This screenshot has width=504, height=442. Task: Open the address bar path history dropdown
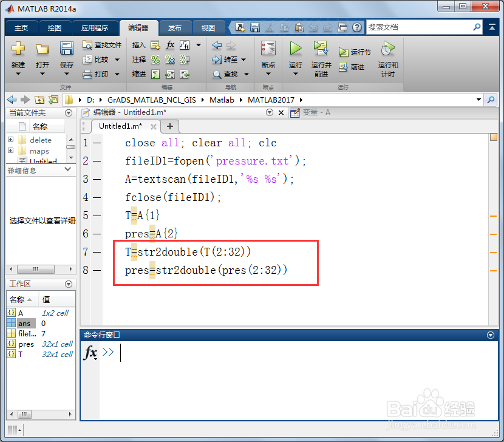(x=478, y=100)
